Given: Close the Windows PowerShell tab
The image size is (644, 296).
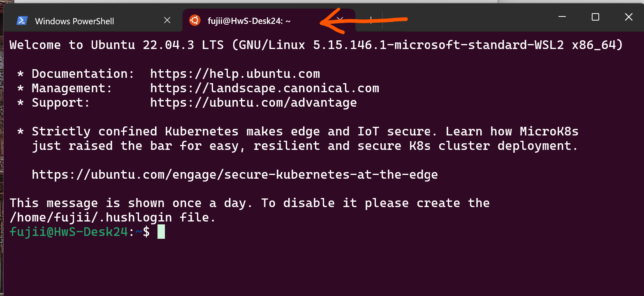Looking at the screenshot, I should click(167, 20).
